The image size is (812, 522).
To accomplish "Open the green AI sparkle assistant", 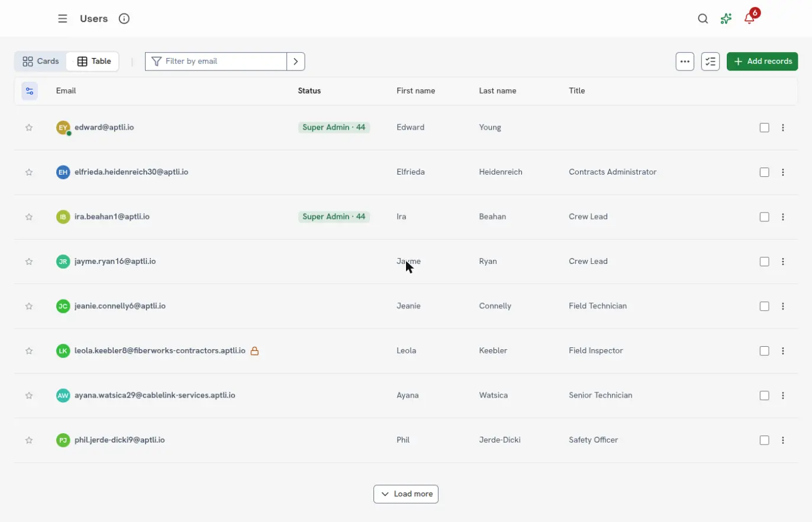I will (x=726, y=18).
